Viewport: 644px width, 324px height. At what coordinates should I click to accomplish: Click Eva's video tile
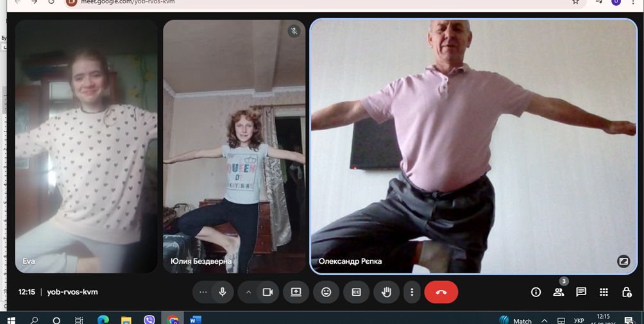point(86,146)
